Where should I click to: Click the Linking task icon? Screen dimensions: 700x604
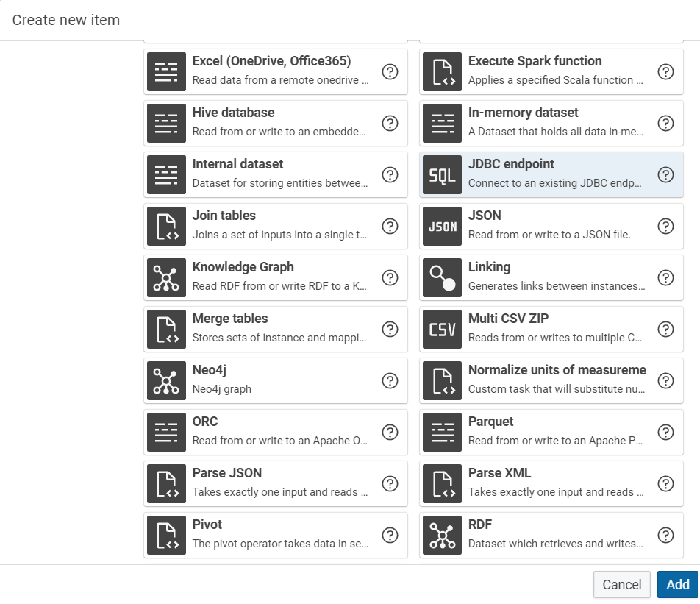pos(442,278)
